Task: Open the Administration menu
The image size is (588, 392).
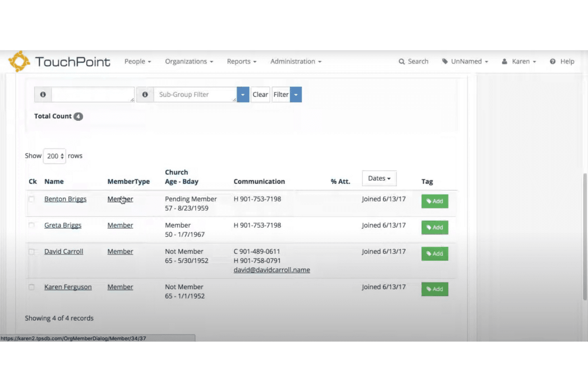Action: (296, 62)
